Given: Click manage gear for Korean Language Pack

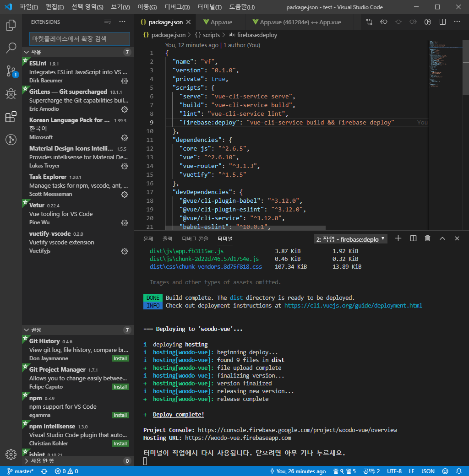Looking at the screenshot, I should (125, 138).
